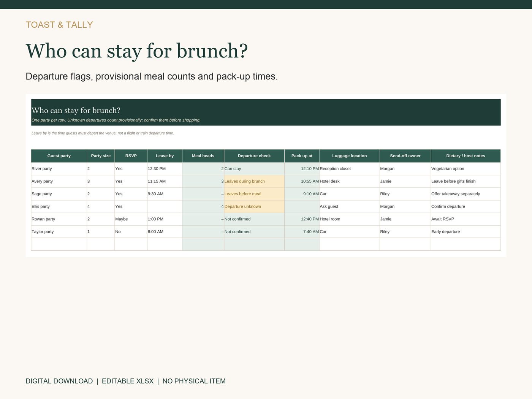Viewport: 532px width, 399px height.
Task: Select the Dietary / host notes header
Action: [466, 156]
